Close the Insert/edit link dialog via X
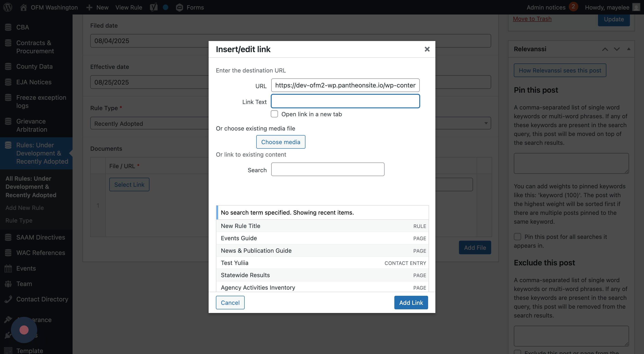Viewport: 644px width, 354px height. [427, 49]
